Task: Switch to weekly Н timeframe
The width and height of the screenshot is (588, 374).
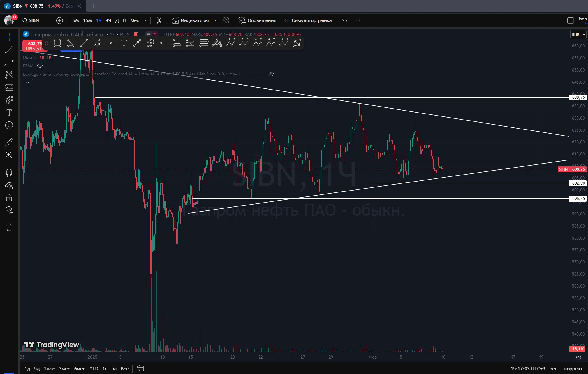Action: click(125, 20)
